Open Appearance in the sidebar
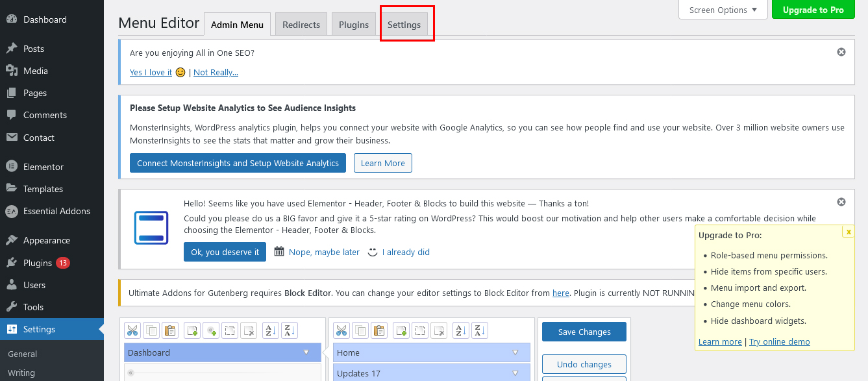This screenshot has width=868, height=381. tap(52, 240)
